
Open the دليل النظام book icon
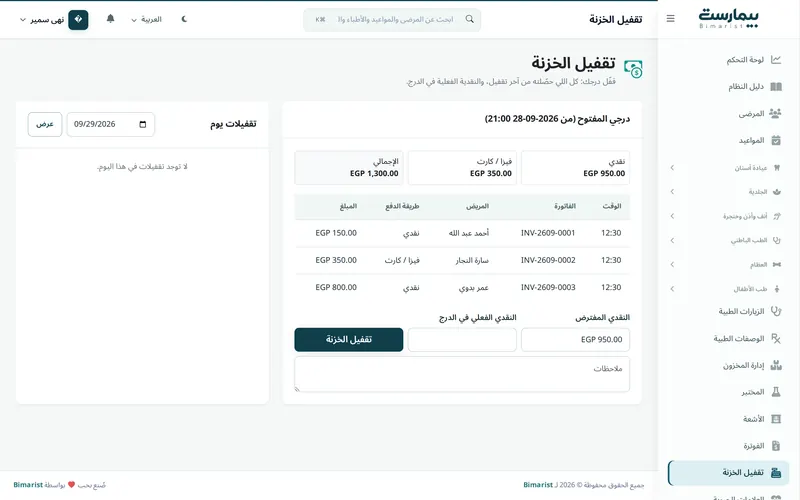[776, 86]
